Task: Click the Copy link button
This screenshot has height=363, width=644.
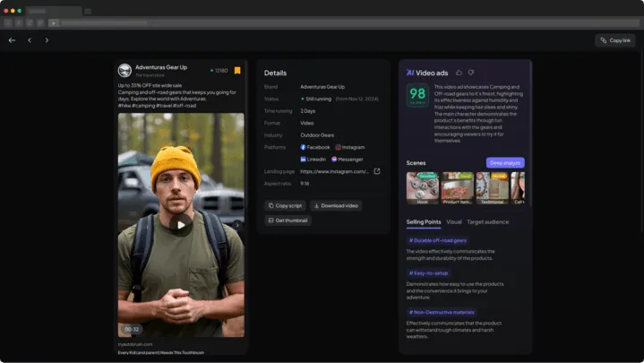Action: [615, 40]
